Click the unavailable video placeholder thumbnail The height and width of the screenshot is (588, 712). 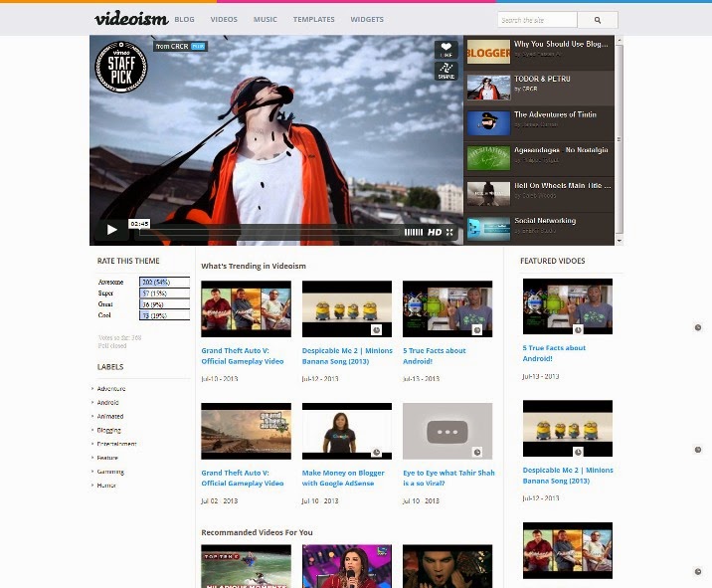tap(447, 431)
